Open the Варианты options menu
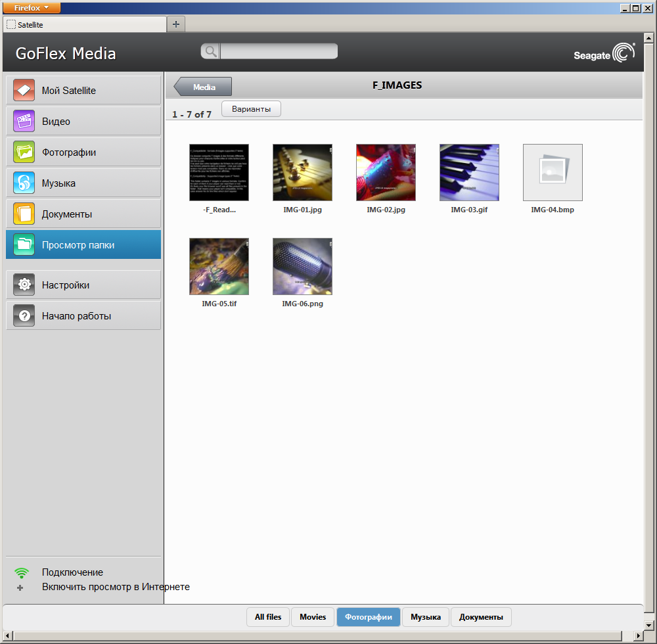This screenshot has width=657, height=644. tap(251, 109)
